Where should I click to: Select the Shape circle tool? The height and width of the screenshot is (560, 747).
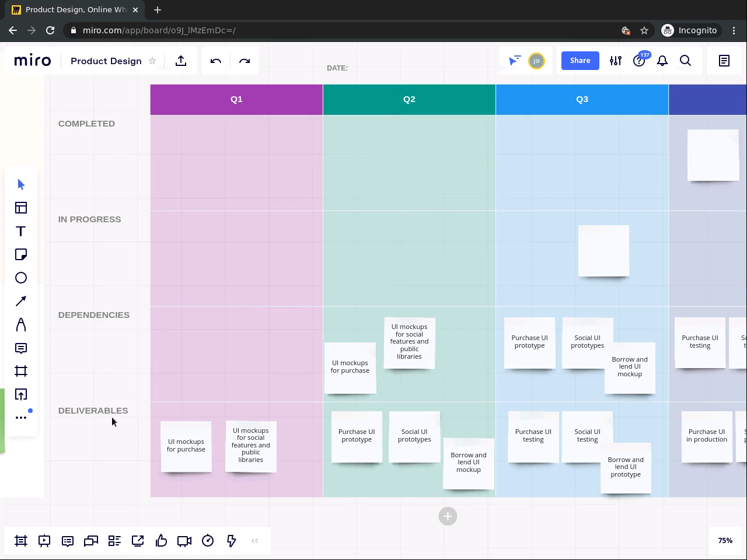click(x=21, y=278)
